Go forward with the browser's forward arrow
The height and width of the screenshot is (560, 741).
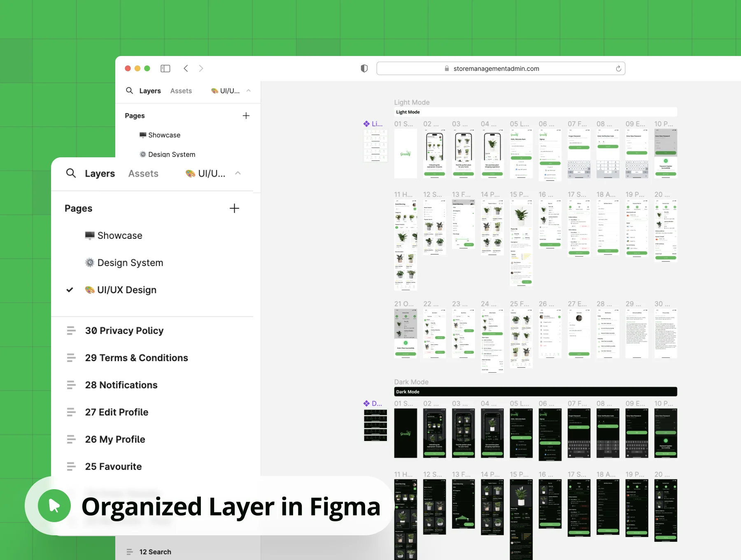pyautogui.click(x=201, y=68)
